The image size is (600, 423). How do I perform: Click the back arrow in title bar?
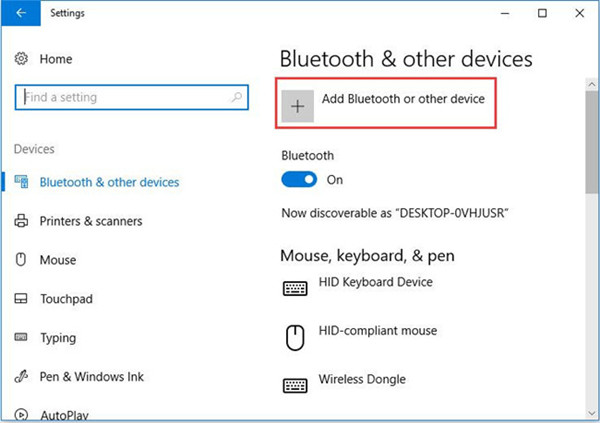pyautogui.click(x=21, y=13)
